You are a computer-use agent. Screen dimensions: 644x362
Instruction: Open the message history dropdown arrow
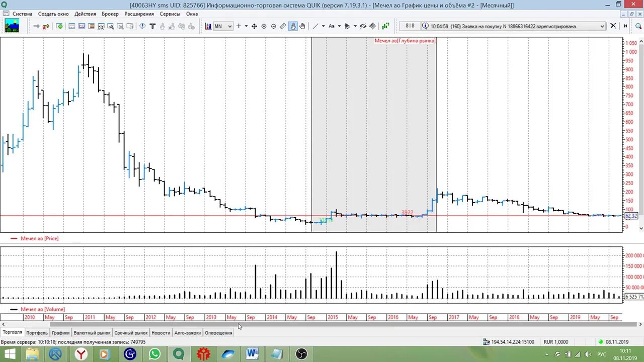pyautogui.click(x=602, y=26)
